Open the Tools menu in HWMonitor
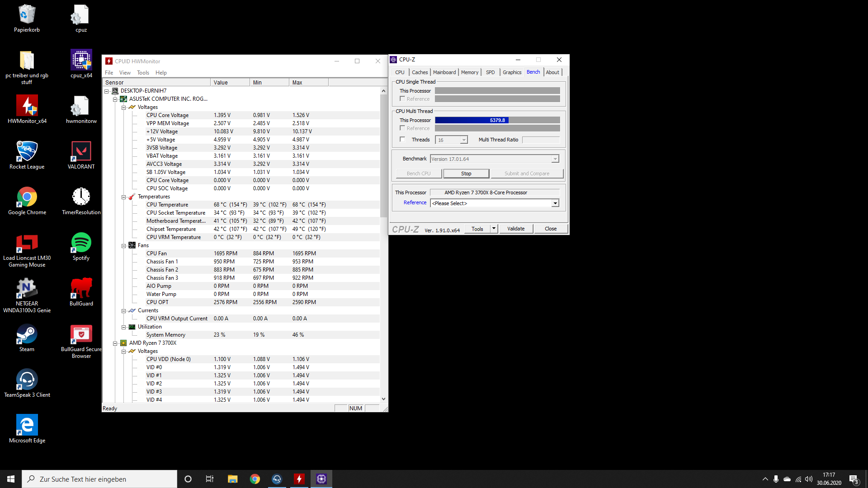The height and width of the screenshot is (488, 868). click(143, 73)
